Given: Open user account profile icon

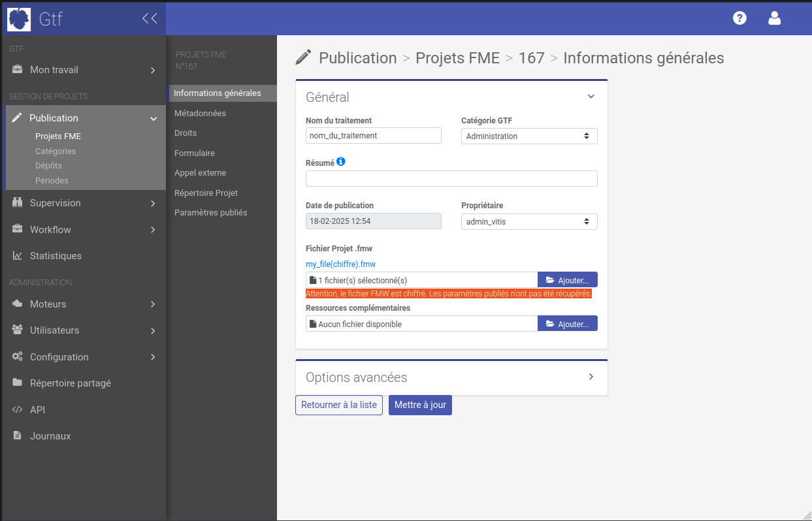Looking at the screenshot, I should coord(775,18).
